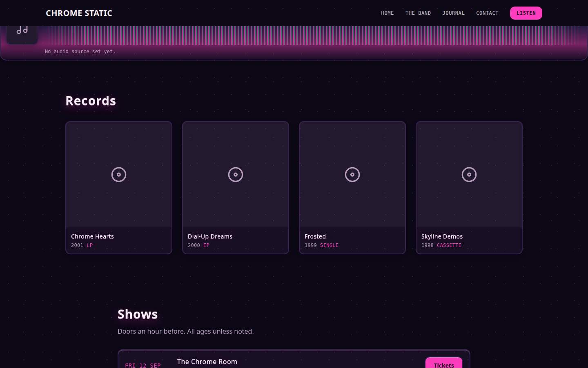The image size is (588, 368).
Task: Click the Frosted disc icon
Action: pyautogui.click(x=352, y=175)
